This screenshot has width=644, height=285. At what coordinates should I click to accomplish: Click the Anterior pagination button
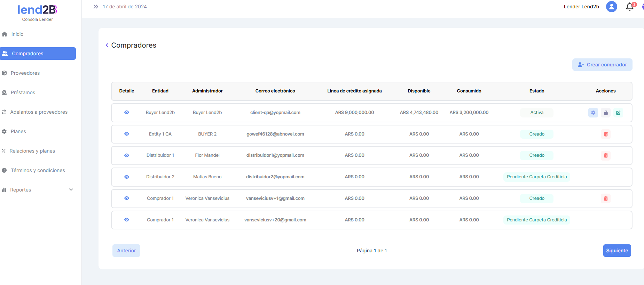126,251
